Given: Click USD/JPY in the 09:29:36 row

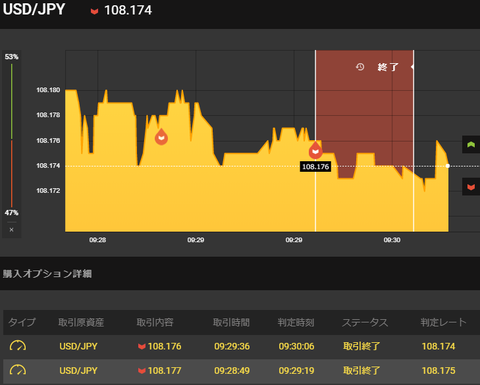Looking at the screenshot, I should point(78,346).
